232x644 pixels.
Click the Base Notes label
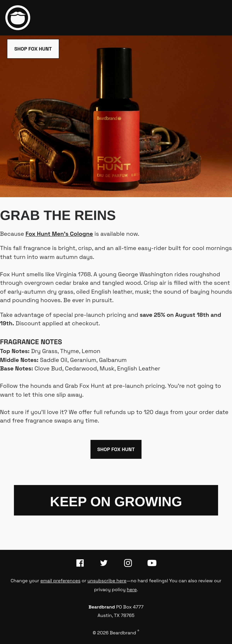(17, 368)
